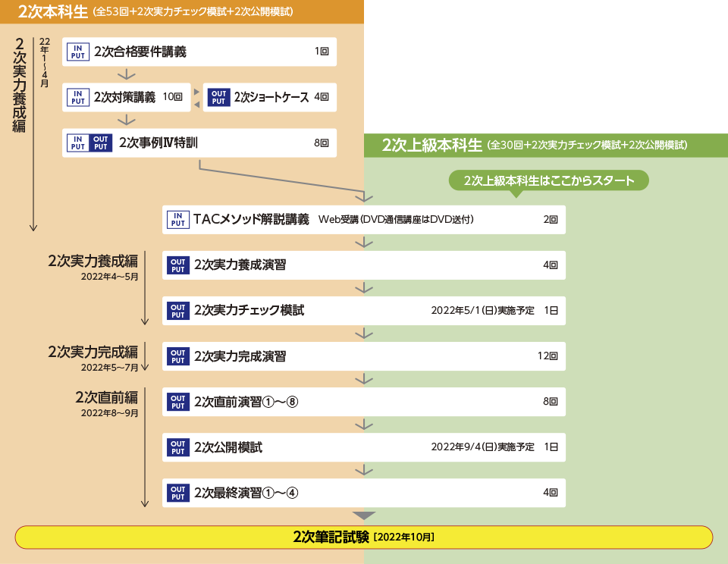This screenshot has height=564, width=728.
Task: Click the down chevron below 2次合格要件講義
Action: point(127,74)
